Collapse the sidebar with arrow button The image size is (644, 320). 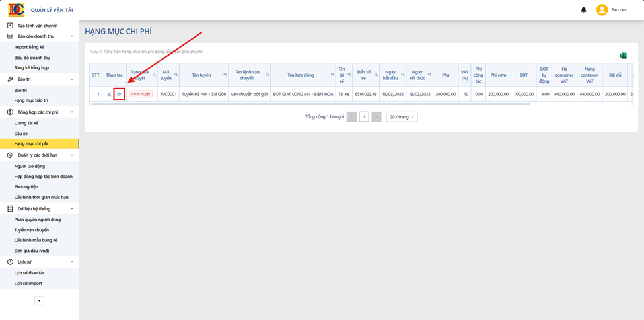click(x=39, y=301)
